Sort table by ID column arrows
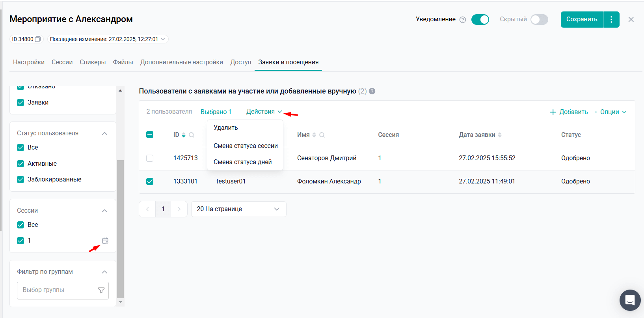The height and width of the screenshot is (318, 644). pos(183,135)
